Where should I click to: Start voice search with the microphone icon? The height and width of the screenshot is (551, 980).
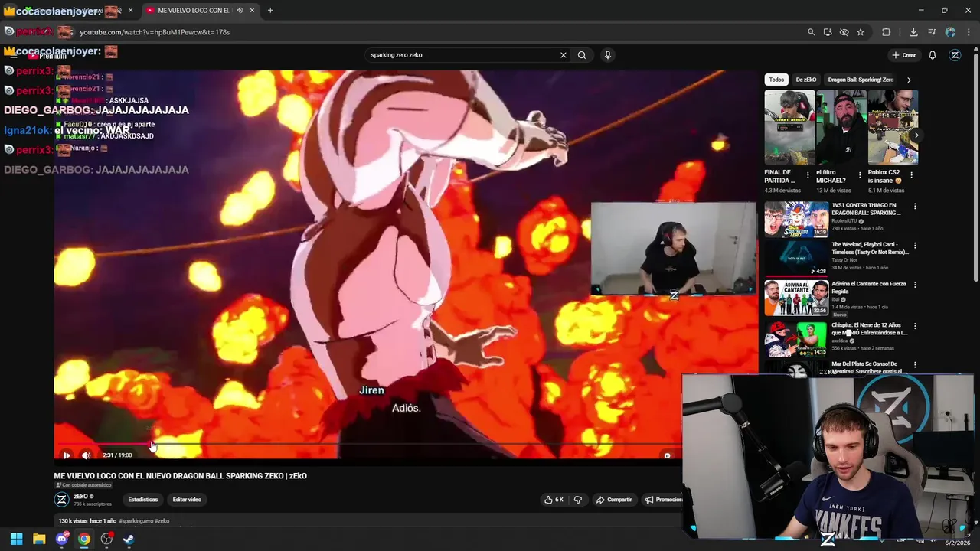[608, 55]
